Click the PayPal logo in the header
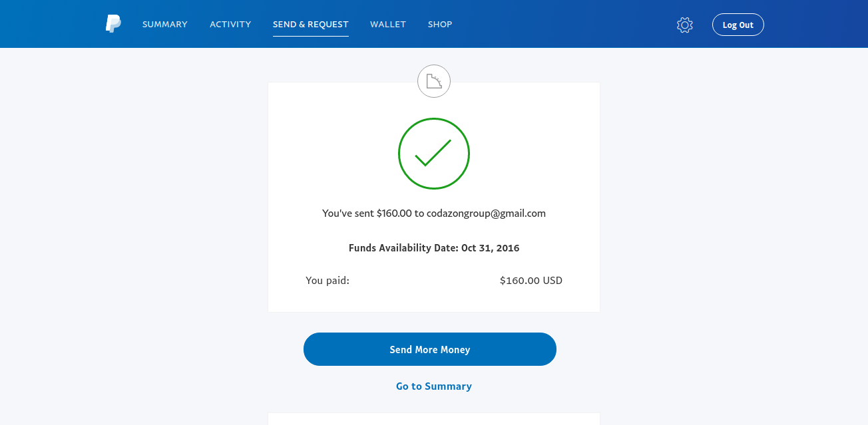This screenshot has width=868, height=425. [113, 25]
